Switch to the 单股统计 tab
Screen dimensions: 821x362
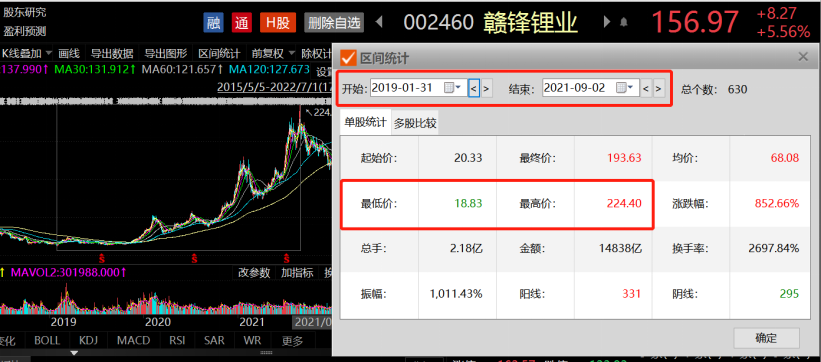(x=365, y=123)
